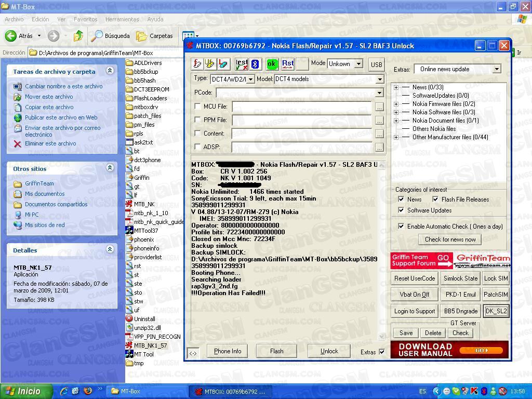Image resolution: width=532 pixels, height=399 pixels.
Task: Click the Full erase (F eraser) toolbar icon
Action: point(197,63)
